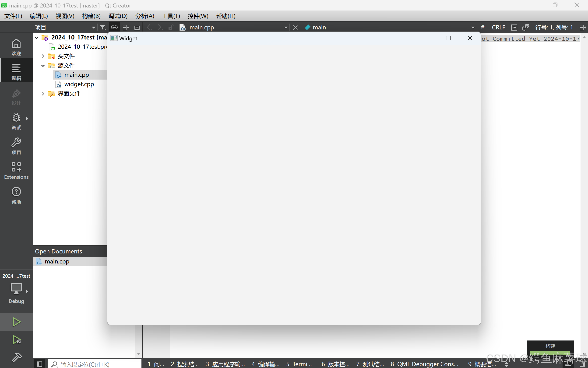Image resolution: width=588 pixels, height=368 pixels.
Task: Click the speech-bubbles icon in editor toolbar
Action: [x=525, y=28]
